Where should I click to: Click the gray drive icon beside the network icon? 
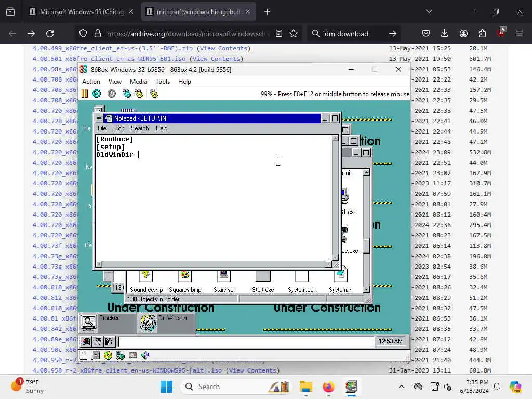click(133, 355)
